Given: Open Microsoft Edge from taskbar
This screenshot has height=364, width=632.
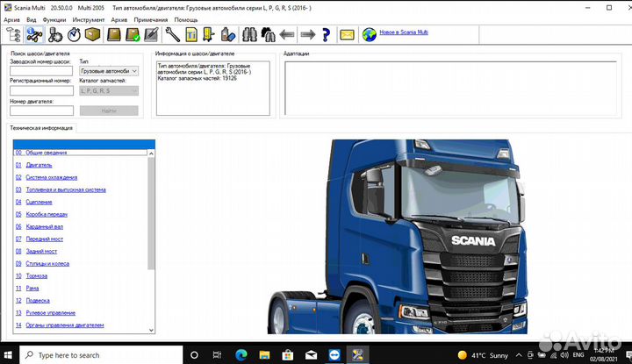Looking at the screenshot, I should [241, 355].
